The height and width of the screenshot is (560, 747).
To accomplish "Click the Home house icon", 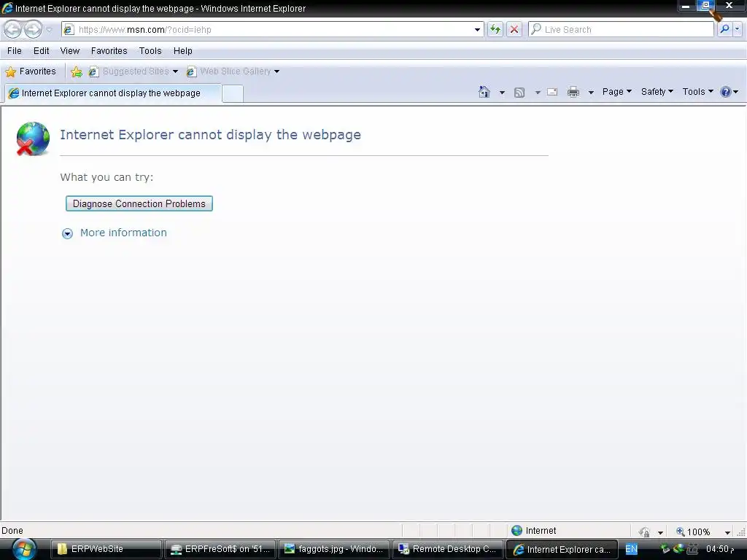I will (484, 92).
